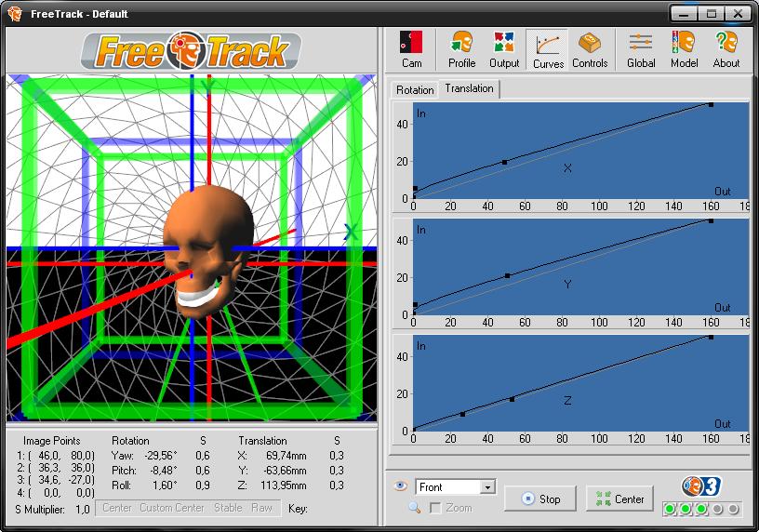
Task: Select the Z curve point near 53
Action: tap(512, 399)
